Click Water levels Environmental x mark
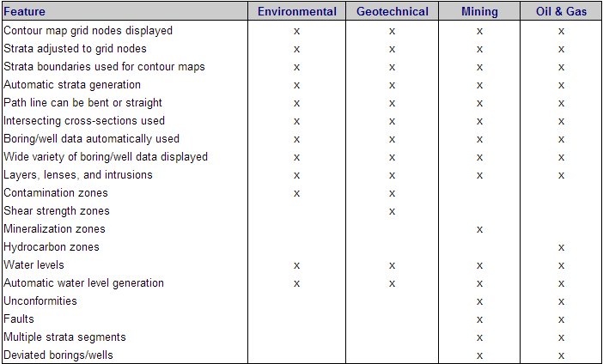This screenshot has width=603, height=364. point(296,265)
